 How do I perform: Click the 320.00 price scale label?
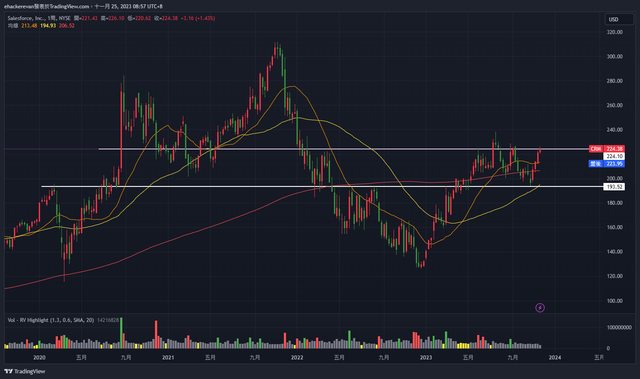pos(615,32)
